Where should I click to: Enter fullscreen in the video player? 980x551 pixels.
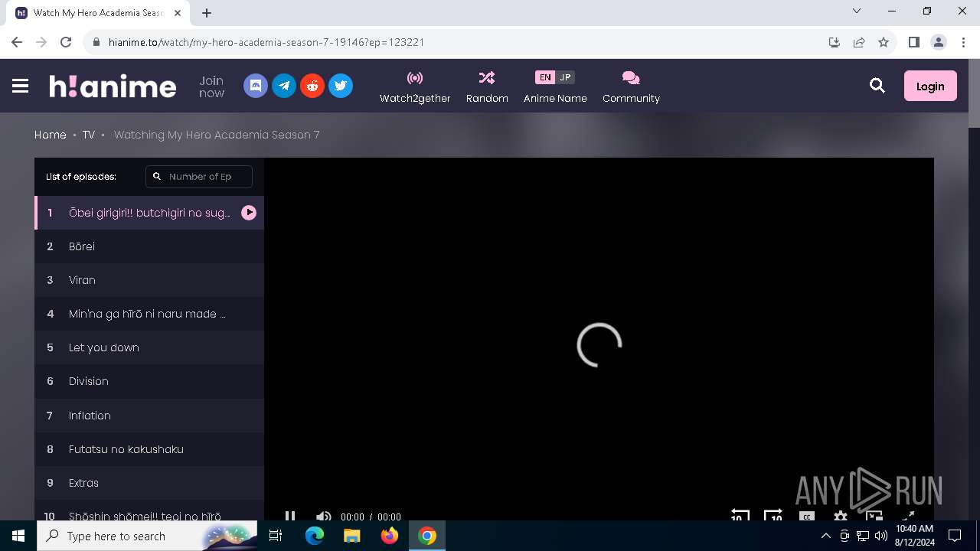(x=907, y=516)
